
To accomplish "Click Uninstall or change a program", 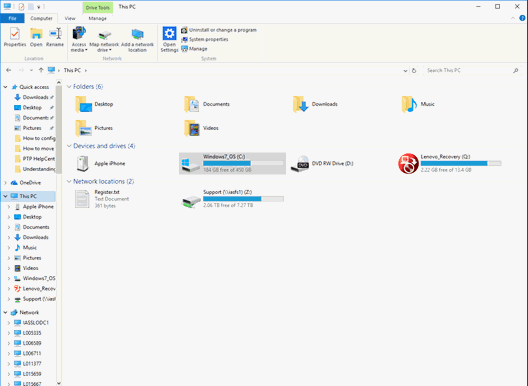I will tap(219, 30).
